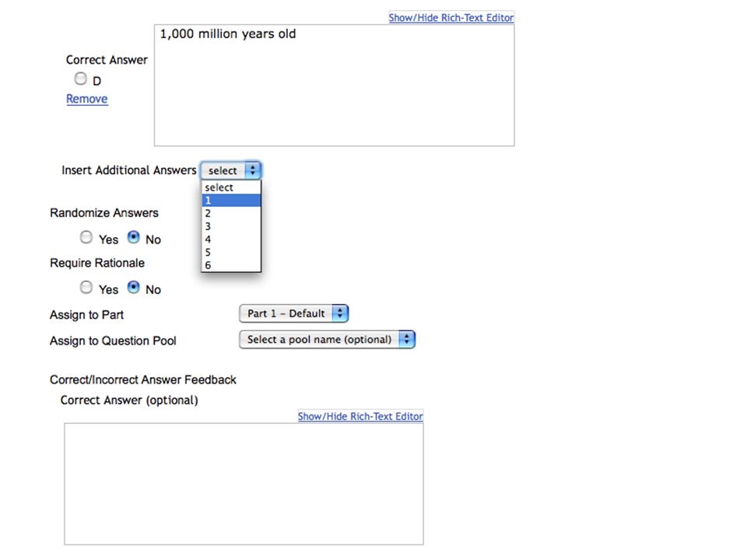Click the Remove link under answer D
The width and height of the screenshot is (747, 560).
[x=86, y=99]
